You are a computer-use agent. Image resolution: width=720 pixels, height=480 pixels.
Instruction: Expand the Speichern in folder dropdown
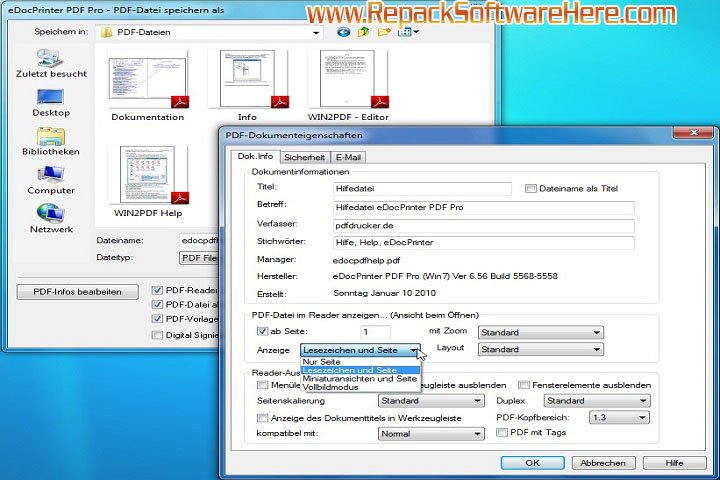click(316, 33)
